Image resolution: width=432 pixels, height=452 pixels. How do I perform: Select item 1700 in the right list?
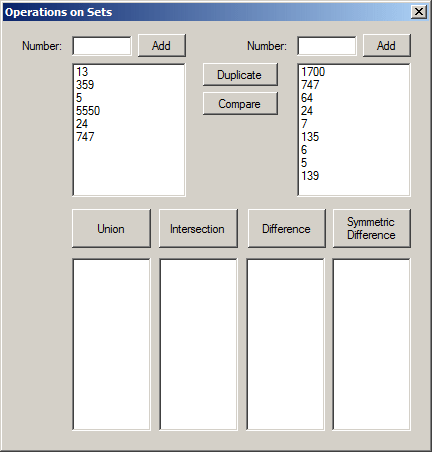(x=313, y=72)
